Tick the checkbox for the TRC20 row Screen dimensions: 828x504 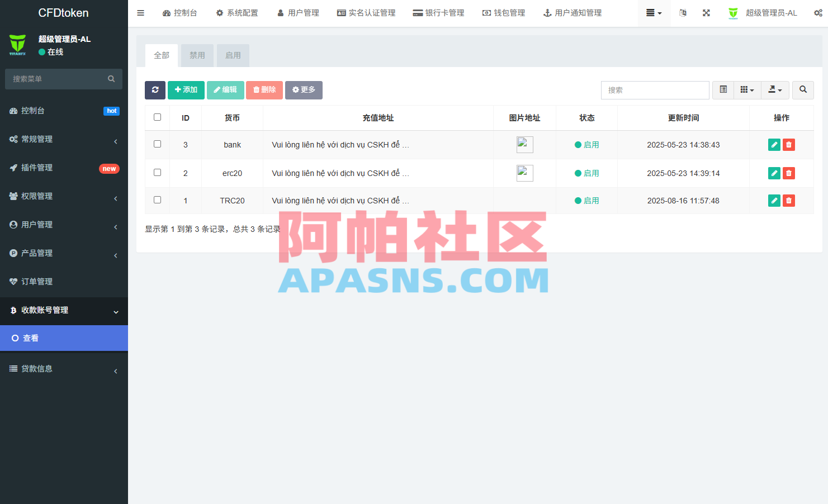(x=157, y=200)
